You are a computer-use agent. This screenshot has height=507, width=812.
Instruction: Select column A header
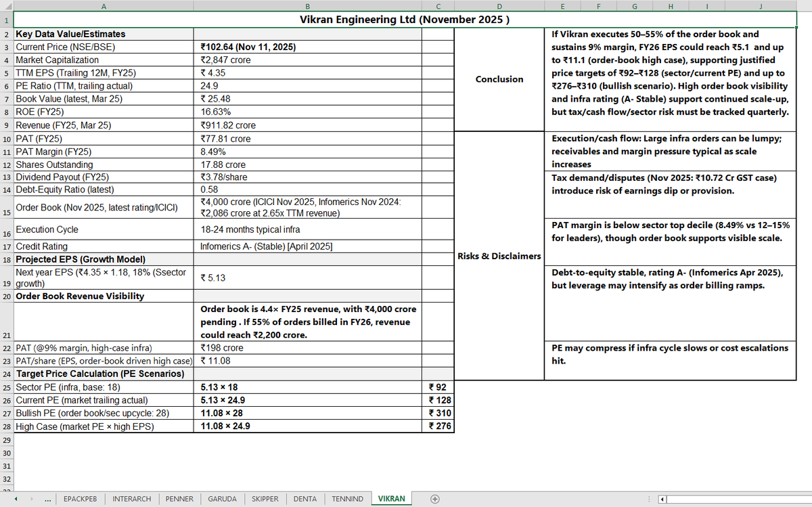tap(104, 6)
